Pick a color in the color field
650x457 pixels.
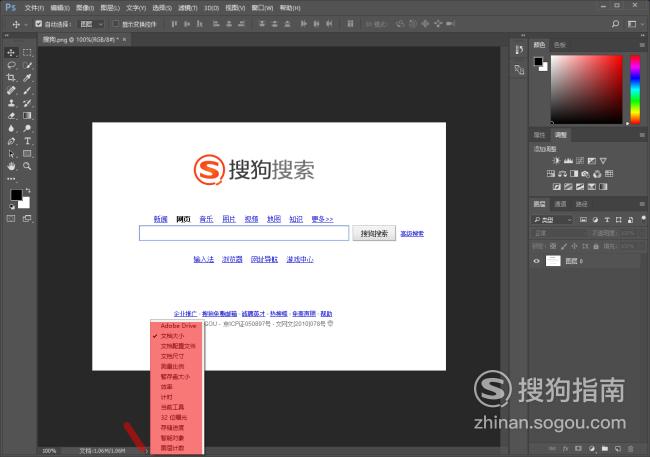586,90
